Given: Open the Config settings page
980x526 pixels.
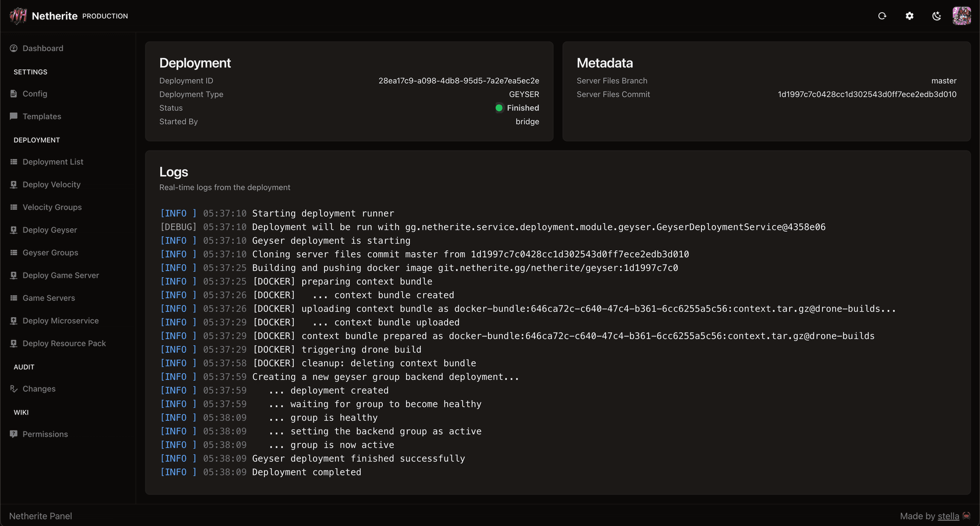Looking at the screenshot, I should point(35,94).
